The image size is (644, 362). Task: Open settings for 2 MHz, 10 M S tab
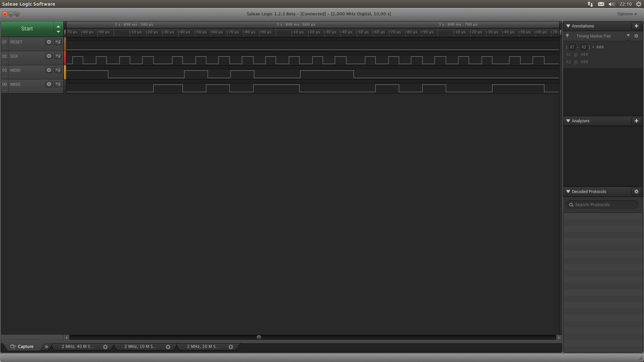168,347
